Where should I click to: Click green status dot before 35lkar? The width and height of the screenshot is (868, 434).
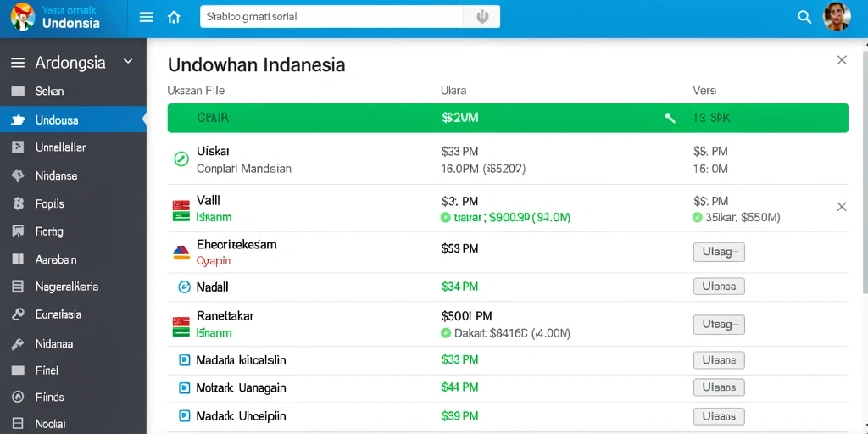click(698, 218)
